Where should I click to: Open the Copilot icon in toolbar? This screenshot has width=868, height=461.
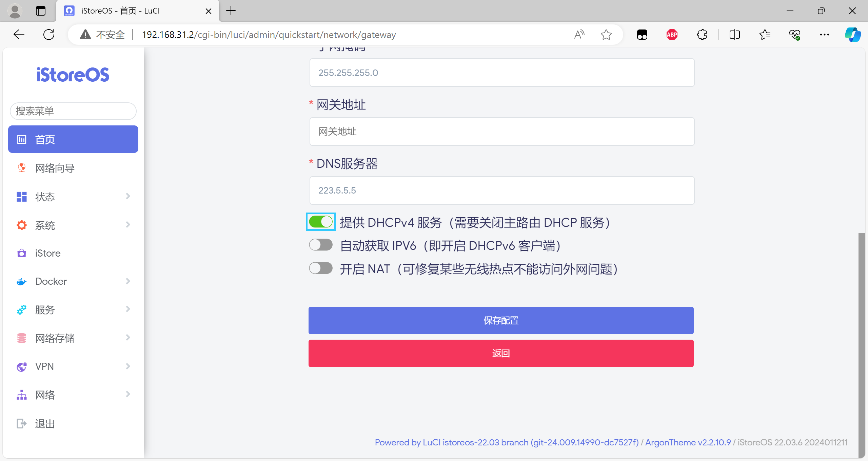click(x=853, y=35)
